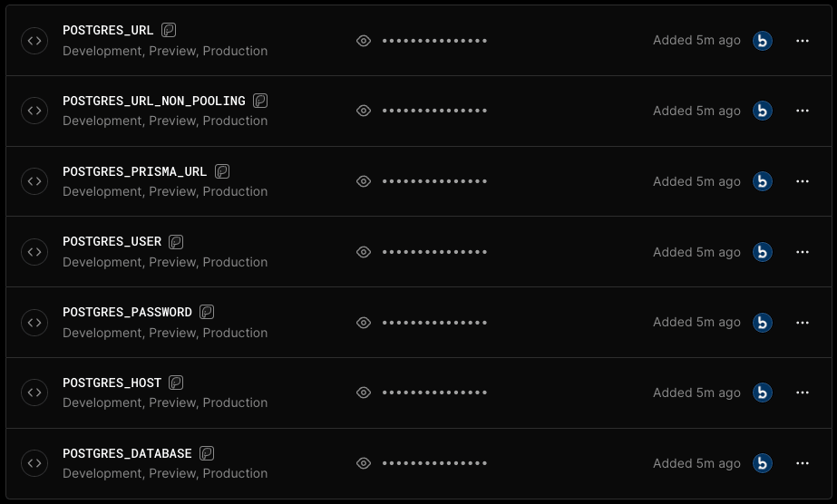
Task: Reveal the POSTGRES_URL value with eye icon
Action: point(364,41)
